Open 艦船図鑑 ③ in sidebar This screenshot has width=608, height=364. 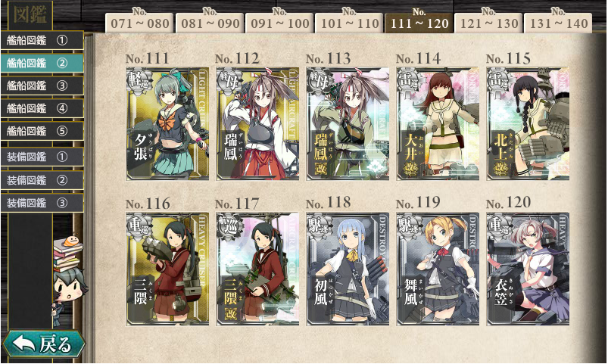click(42, 86)
